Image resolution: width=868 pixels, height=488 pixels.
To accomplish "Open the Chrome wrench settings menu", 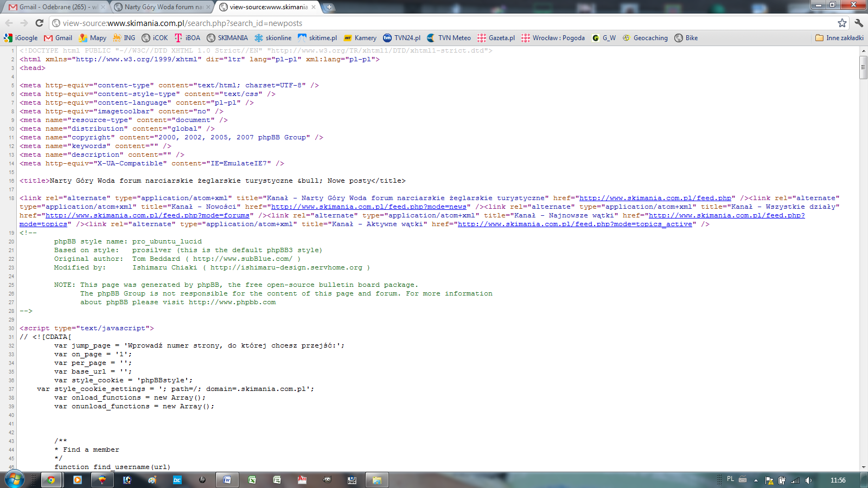I will [x=858, y=23].
